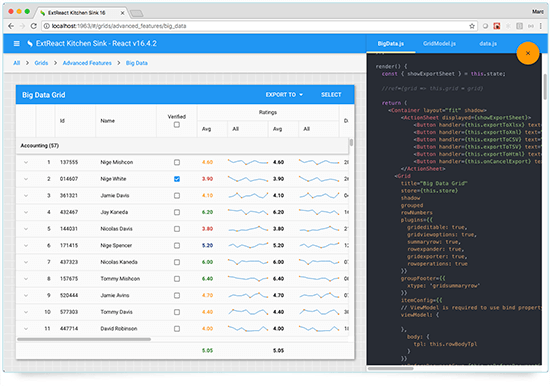The image size is (550, 386).
Task: Switch to the BigData.js tab
Action: [x=391, y=44]
